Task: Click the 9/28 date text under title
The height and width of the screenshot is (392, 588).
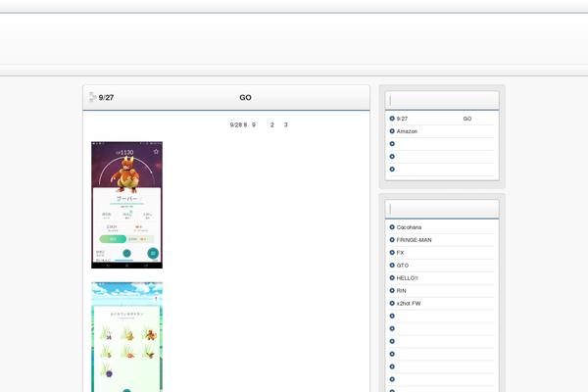Action: 259,124
